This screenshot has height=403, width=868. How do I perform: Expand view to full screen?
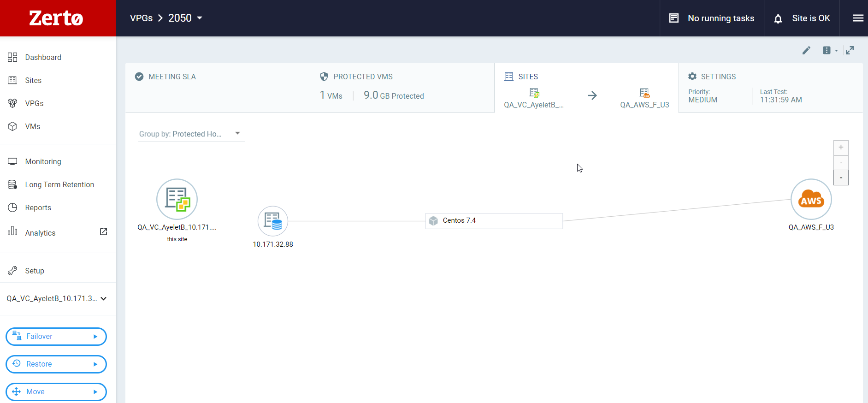click(x=850, y=50)
